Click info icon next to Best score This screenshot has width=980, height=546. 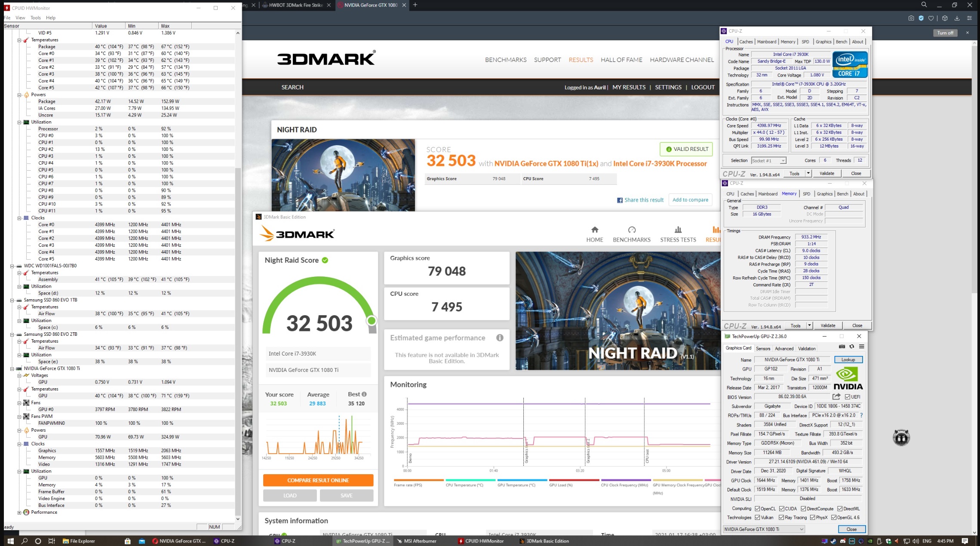364,394
